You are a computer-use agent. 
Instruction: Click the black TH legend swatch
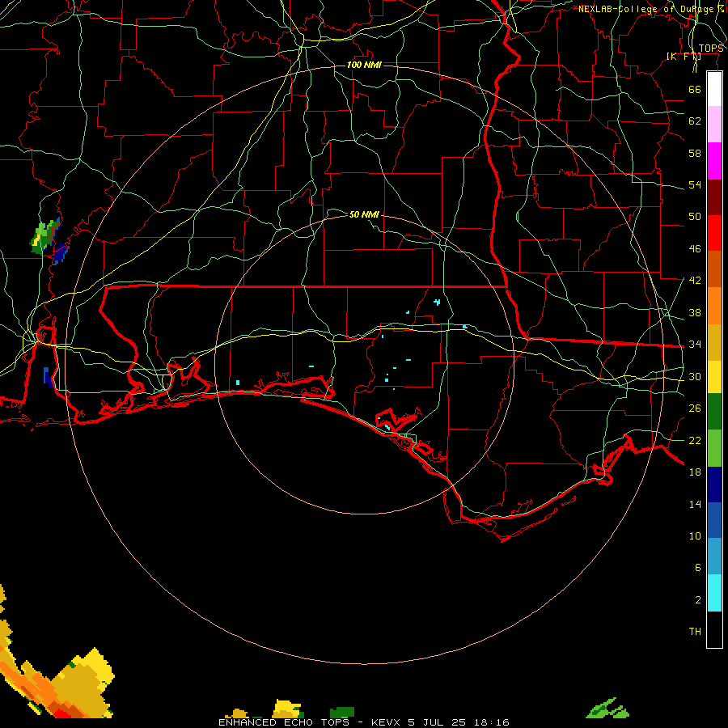pos(714,629)
